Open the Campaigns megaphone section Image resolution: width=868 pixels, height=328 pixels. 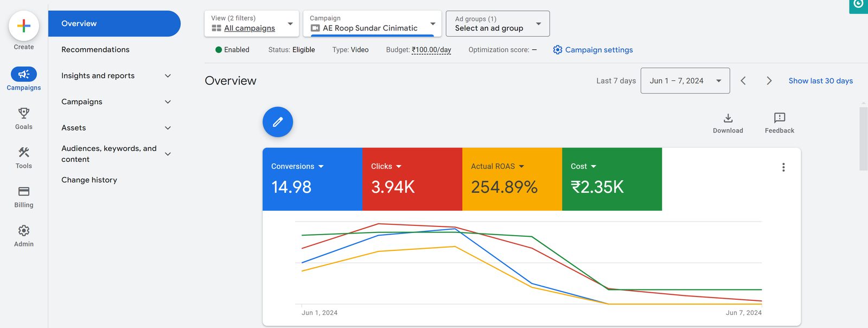[x=24, y=79]
